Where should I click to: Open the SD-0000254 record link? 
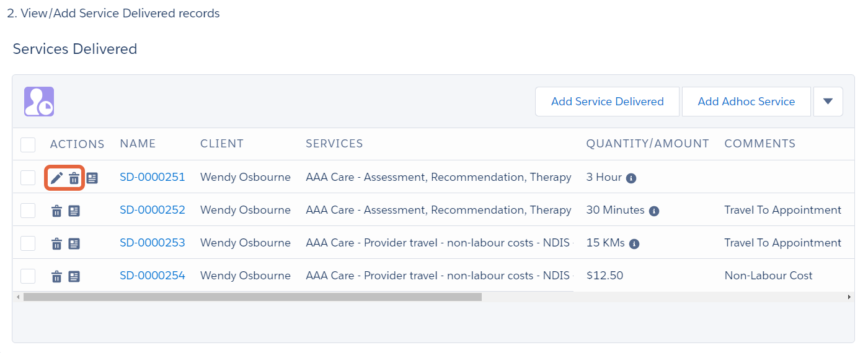coord(153,276)
